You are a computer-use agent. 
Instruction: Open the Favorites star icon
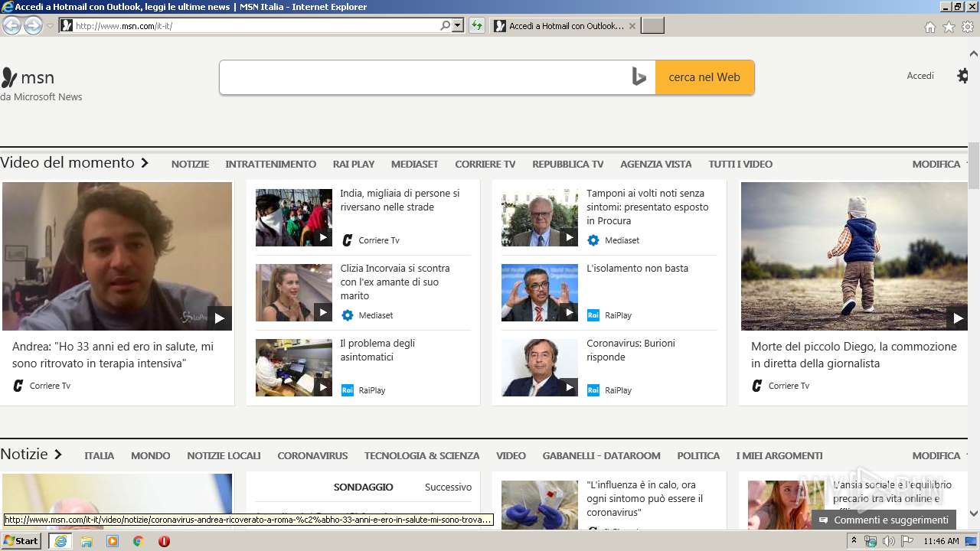(949, 27)
